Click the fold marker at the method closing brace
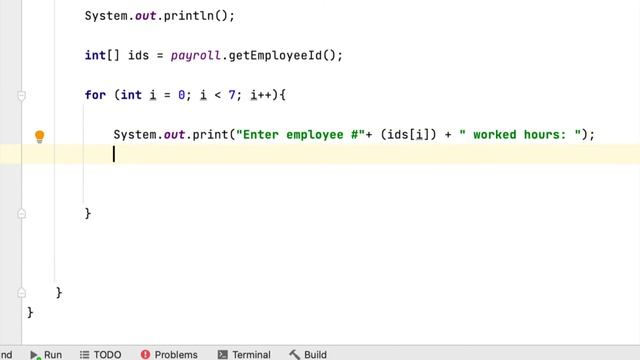Screen dimensions: 640x360 pos(22,293)
